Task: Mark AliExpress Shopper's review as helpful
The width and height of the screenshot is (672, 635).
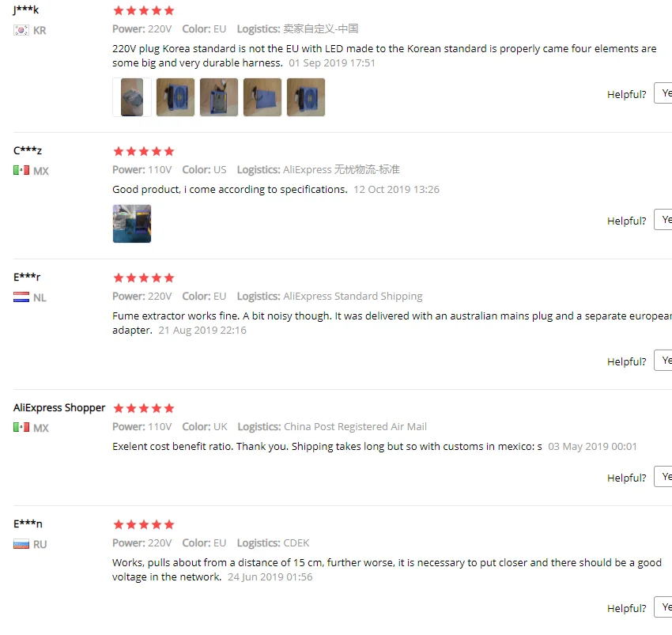Action: (x=663, y=476)
